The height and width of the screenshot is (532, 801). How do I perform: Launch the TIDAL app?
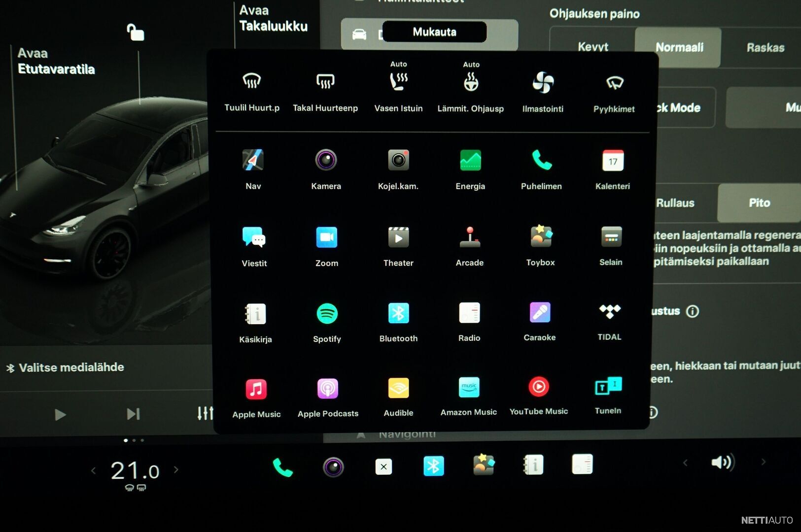pyautogui.click(x=610, y=321)
